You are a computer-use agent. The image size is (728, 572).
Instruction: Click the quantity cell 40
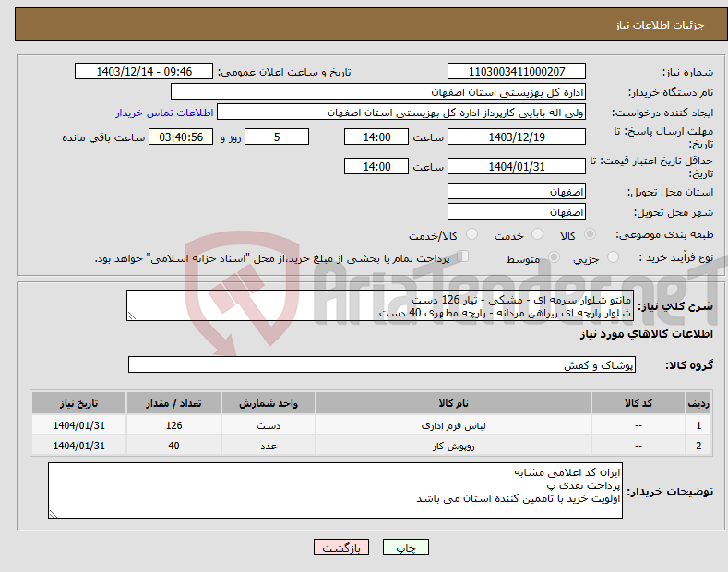coord(173,446)
